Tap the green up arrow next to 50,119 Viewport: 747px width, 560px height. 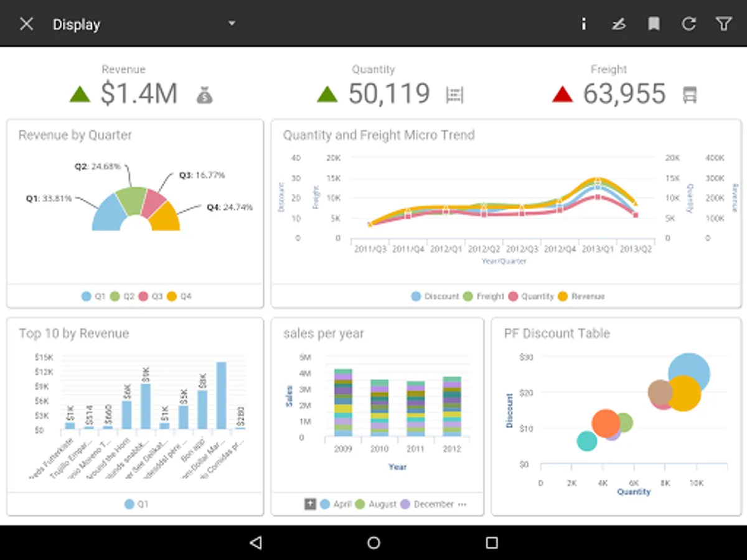tap(327, 94)
